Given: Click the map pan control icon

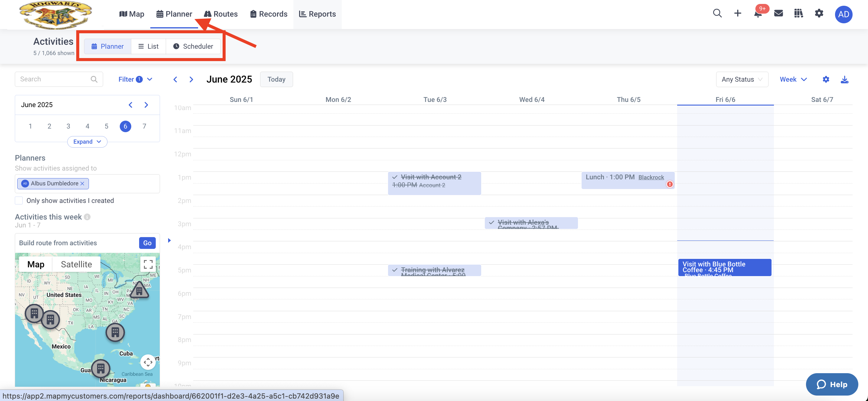Looking at the screenshot, I should (x=148, y=362).
